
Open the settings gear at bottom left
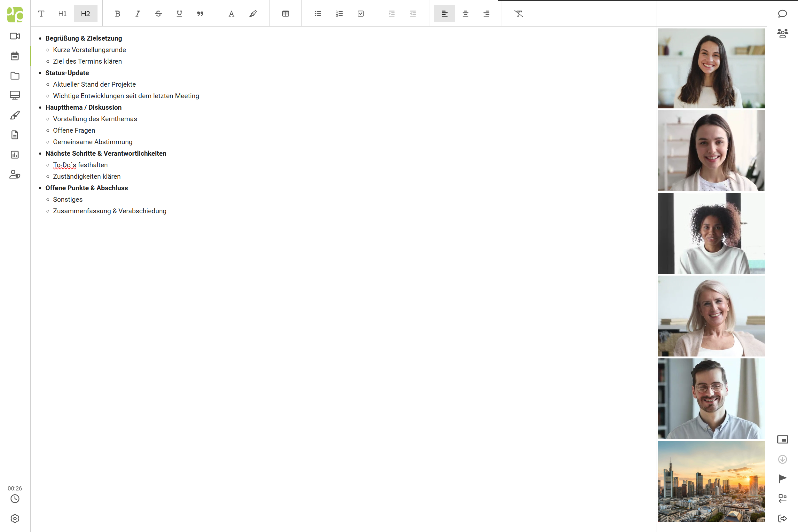coord(15,519)
